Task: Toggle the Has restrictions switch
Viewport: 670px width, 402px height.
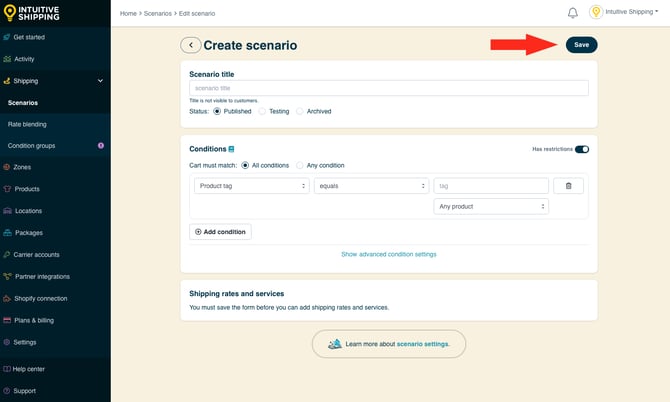Action: [x=582, y=149]
